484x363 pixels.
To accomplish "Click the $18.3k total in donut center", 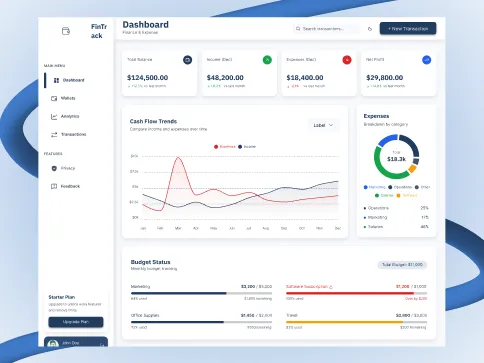I will click(x=396, y=159).
